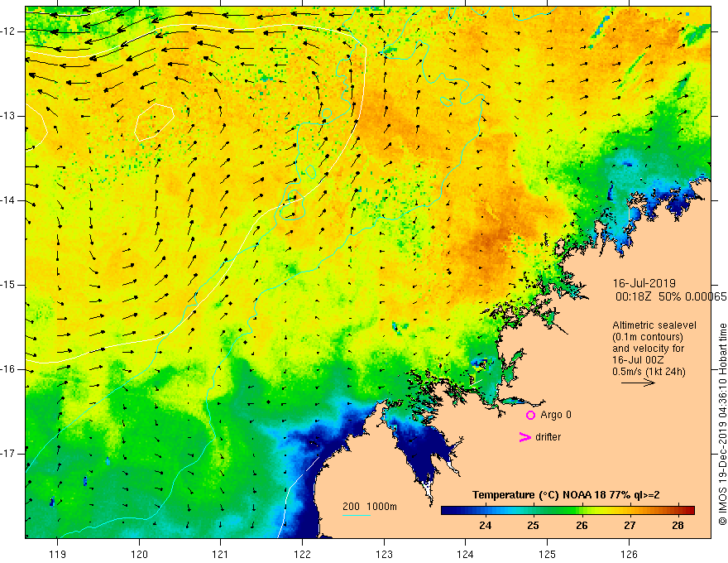Viewport: 728px width, 563px height.
Task: Click the latitude axis label -15
Action: pos(8,285)
